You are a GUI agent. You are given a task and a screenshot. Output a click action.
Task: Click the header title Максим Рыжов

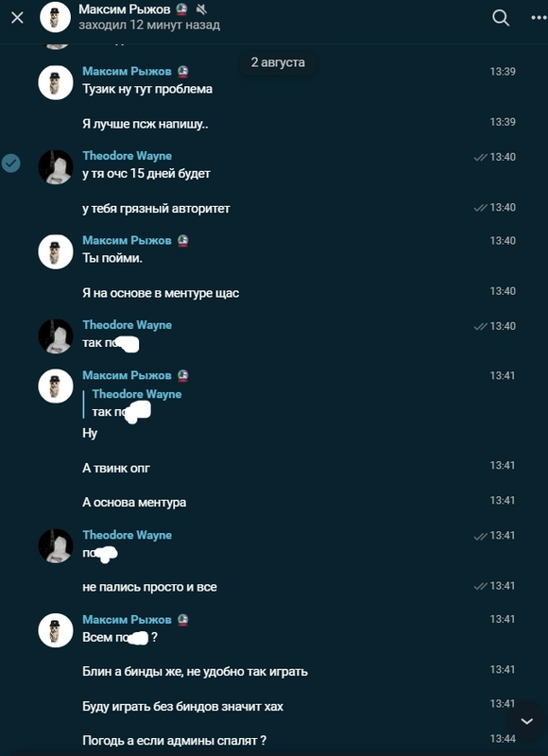(x=125, y=9)
